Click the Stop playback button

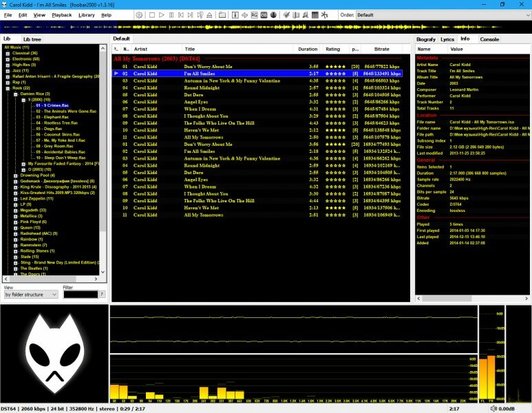152,14
